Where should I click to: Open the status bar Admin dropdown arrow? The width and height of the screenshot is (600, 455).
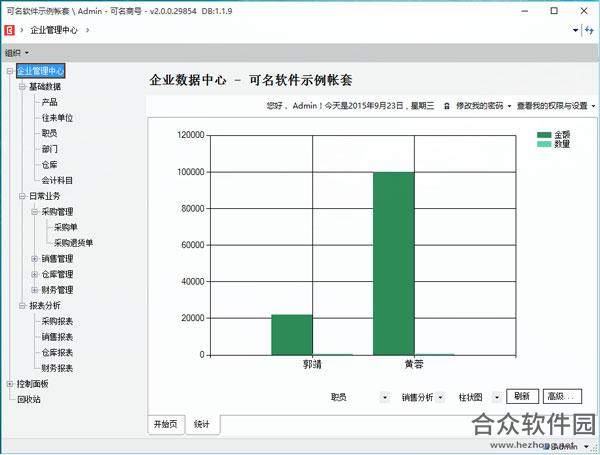tap(586, 446)
